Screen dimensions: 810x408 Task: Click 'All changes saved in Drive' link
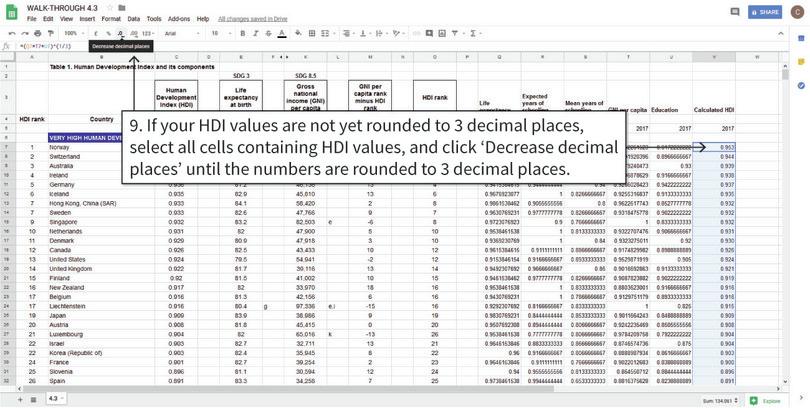253,19
